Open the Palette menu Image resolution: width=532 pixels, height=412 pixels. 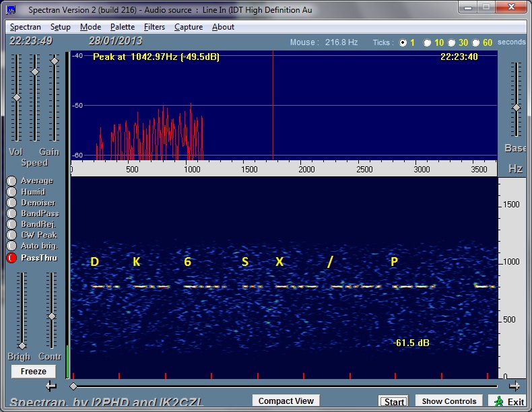(123, 27)
